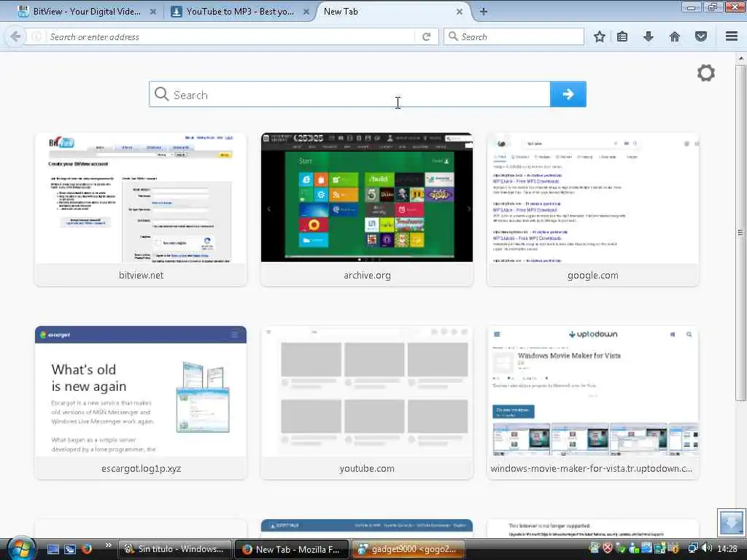Close the BitView tab
The image size is (747, 560).
pyautogui.click(x=153, y=12)
